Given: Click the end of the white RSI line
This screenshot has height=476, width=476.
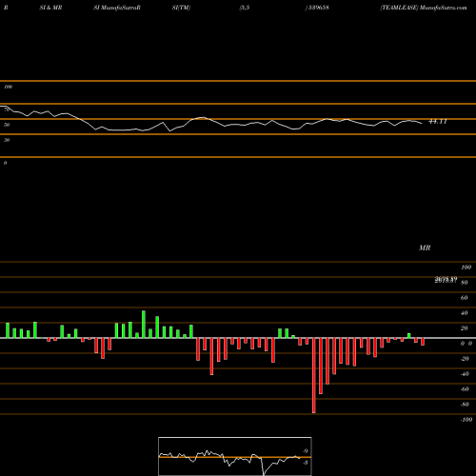Looking at the screenshot, I should (422, 123).
